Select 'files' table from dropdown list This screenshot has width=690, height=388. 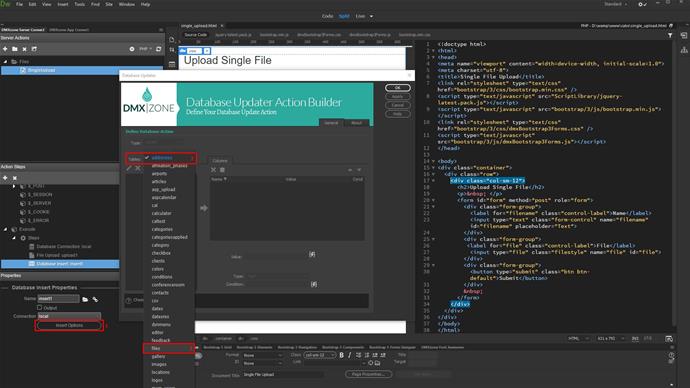pos(169,348)
